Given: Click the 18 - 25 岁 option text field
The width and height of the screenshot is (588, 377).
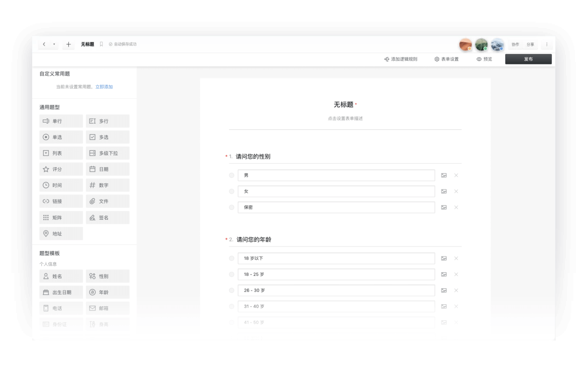Looking at the screenshot, I should click(x=336, y=275).
